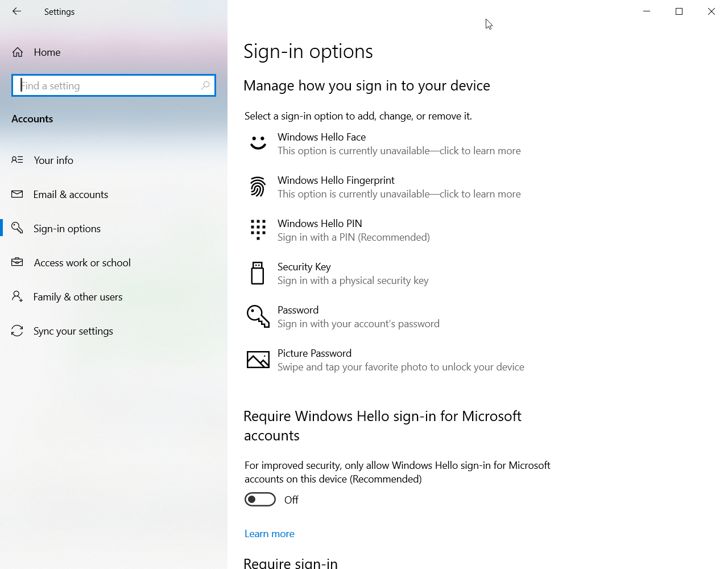Click the Windows Hello Face smiley icon
728x569 pixels.
258,143
